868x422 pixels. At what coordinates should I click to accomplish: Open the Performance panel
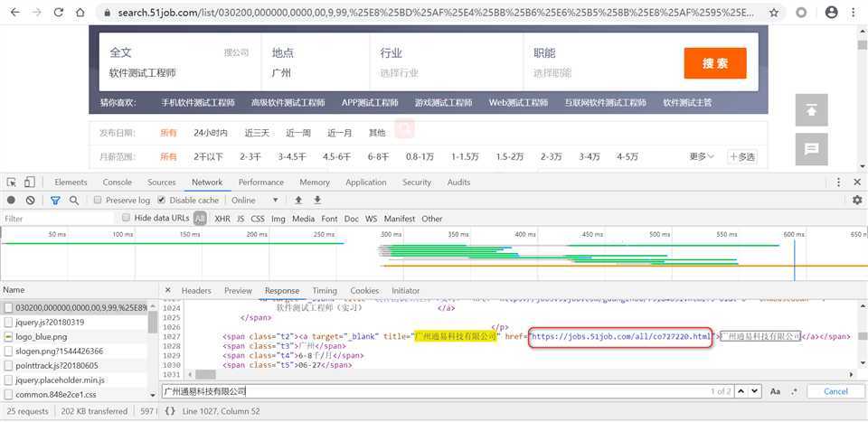(x=261, y=182)
